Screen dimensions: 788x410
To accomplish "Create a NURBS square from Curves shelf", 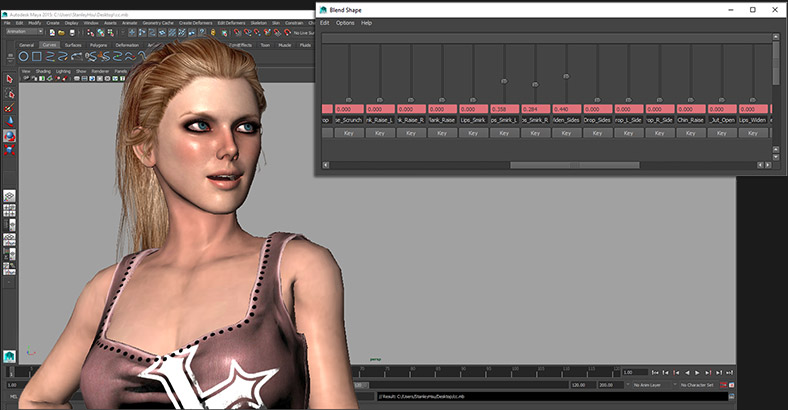I will click(x=37, y=57).
